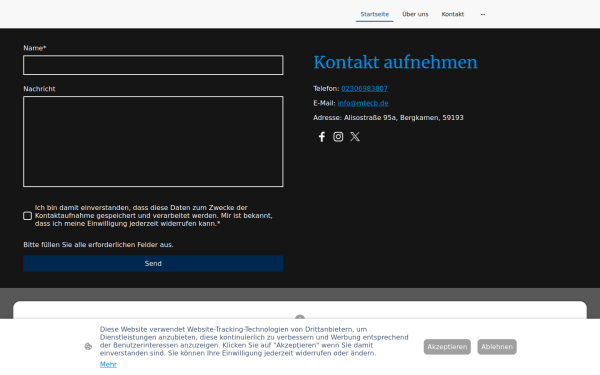
Task: Click the 'Bitte füllen Sie alle erforderlichen Felder aus' notice
Action: point(98,245)
